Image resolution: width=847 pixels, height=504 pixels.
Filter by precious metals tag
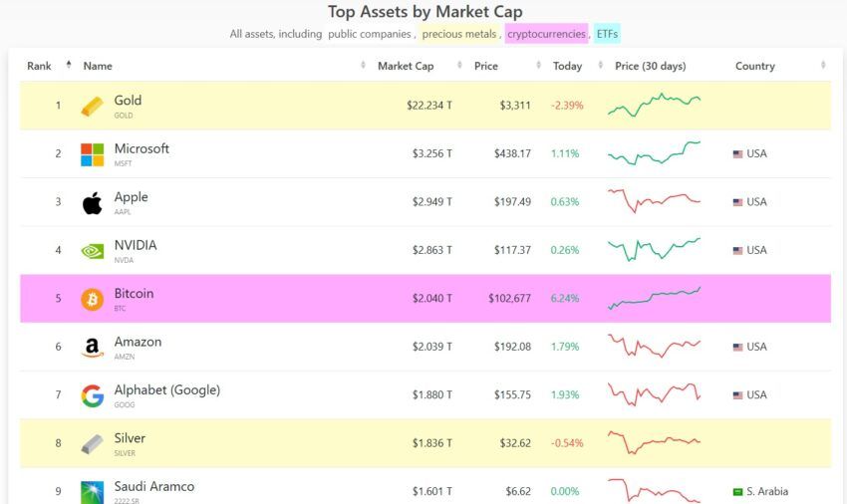click(x=458, y=34)
